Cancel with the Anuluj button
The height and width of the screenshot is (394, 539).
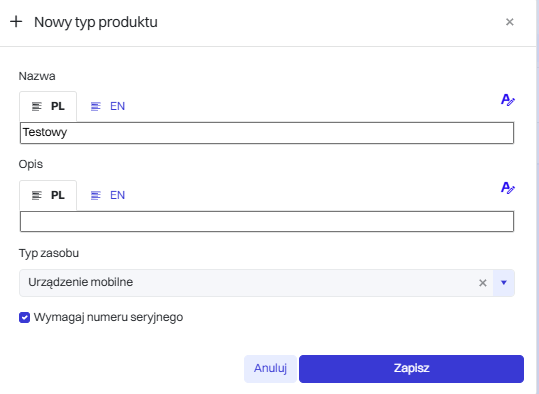[270, 369]
